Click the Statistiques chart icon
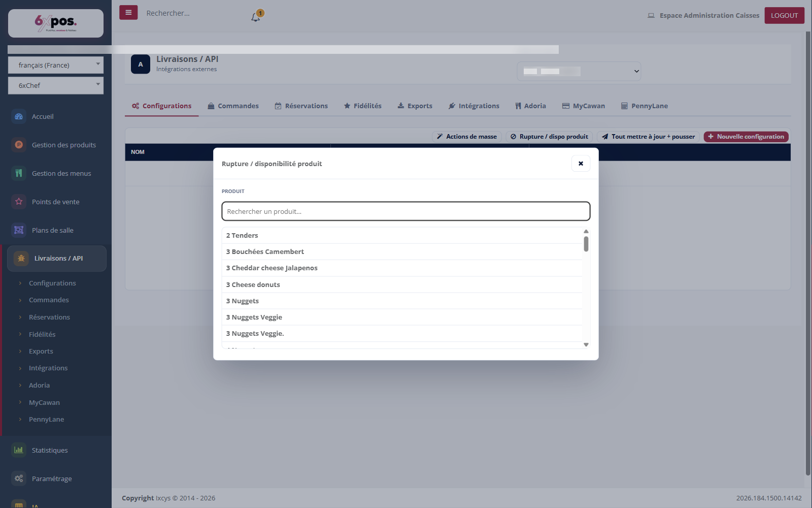 coord(19,450)
